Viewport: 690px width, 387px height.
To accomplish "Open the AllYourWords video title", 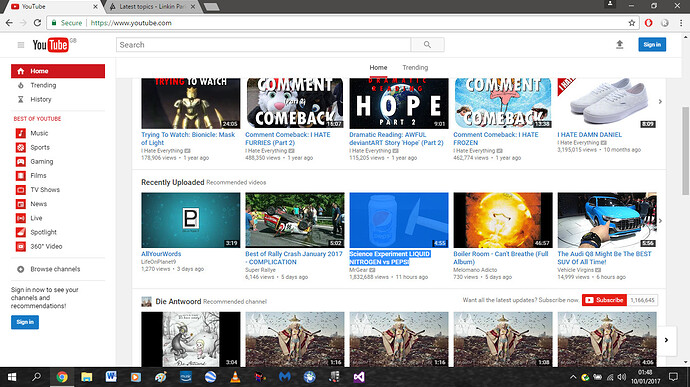I will click(x=161, y=254).
